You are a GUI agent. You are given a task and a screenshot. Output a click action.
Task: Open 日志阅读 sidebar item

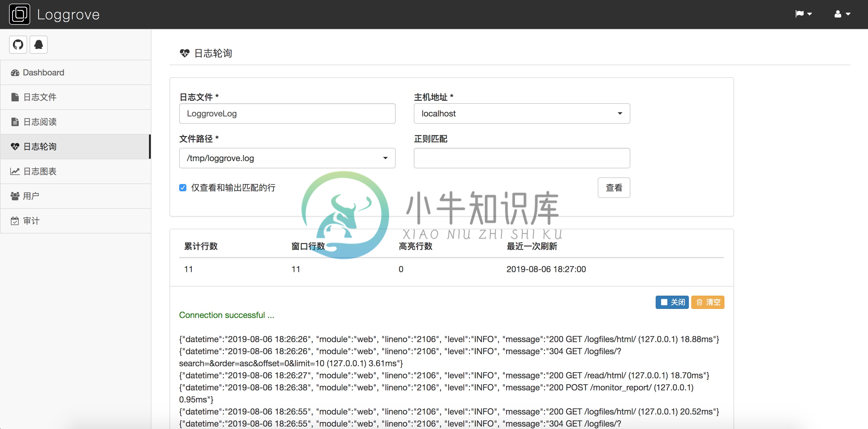point(75,122)
